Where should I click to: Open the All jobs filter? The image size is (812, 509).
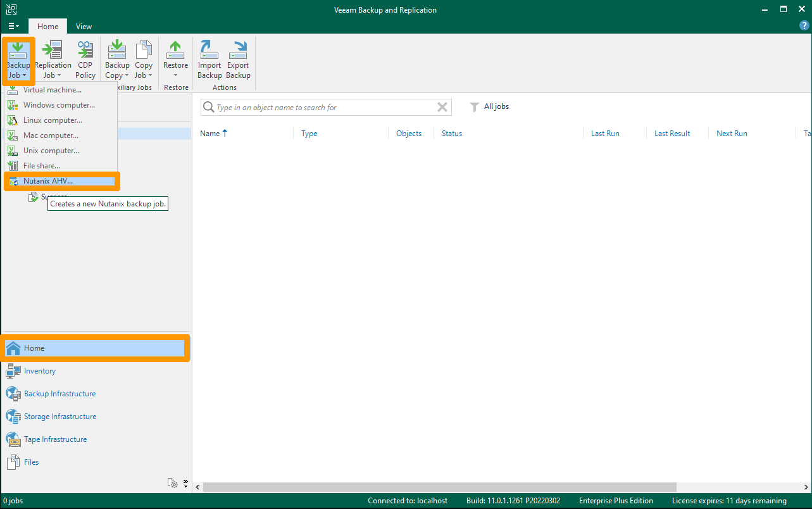tap(489, 106)
